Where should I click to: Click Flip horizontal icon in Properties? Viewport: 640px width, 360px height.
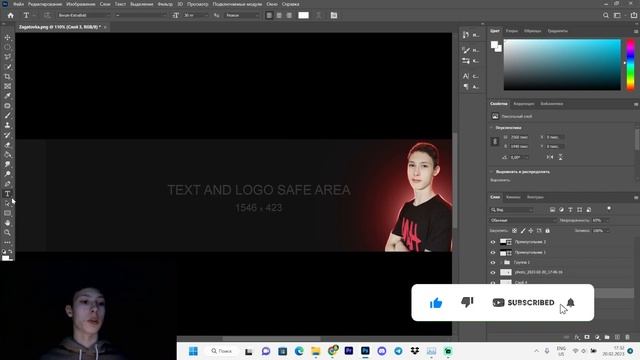pos(550,157)
